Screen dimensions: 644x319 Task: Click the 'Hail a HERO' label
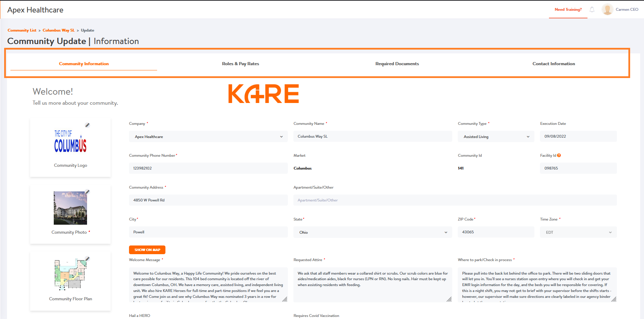(x=139, y=316)
